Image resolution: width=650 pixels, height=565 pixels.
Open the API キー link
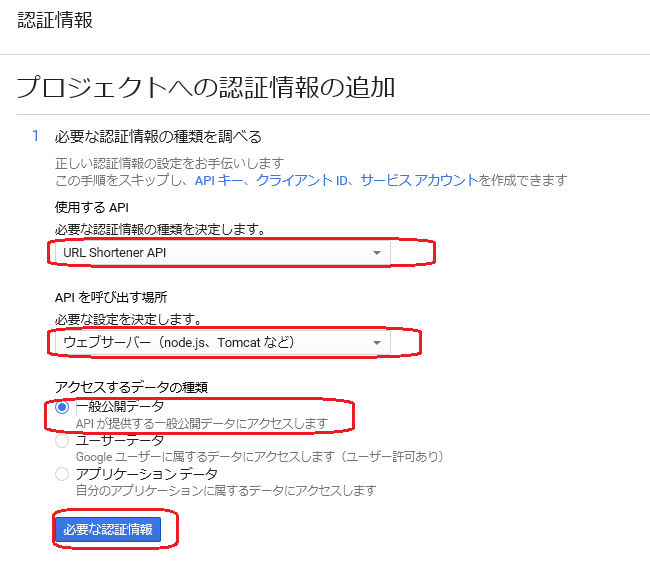point(219,180)
